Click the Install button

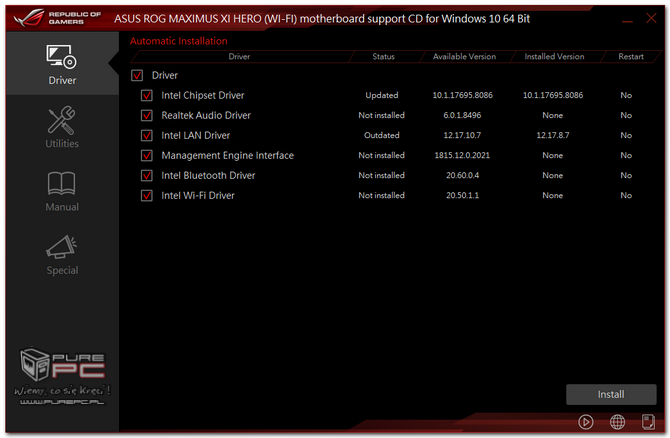[x=611, y=394]
